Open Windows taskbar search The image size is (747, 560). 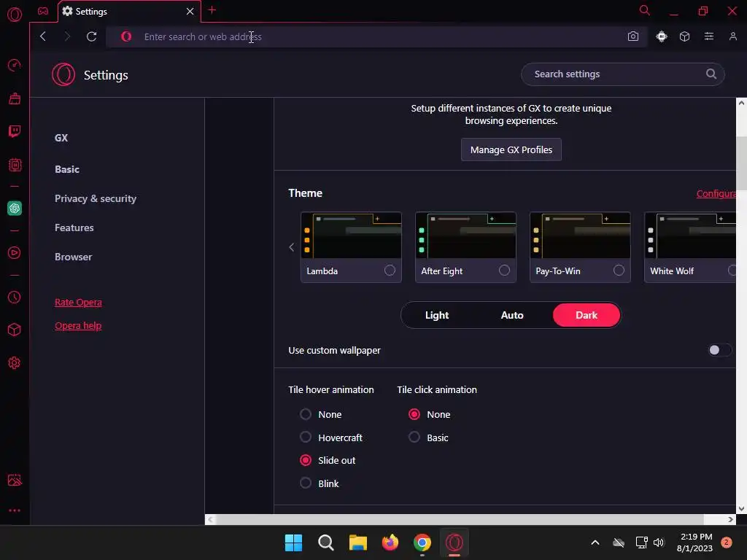point(326,542)
